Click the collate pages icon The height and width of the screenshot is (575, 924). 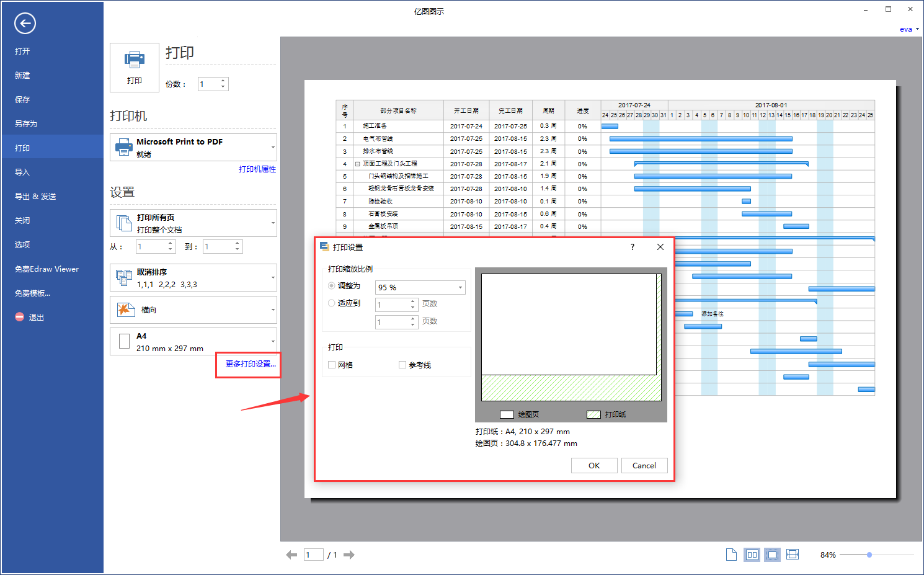coord(124,278)
